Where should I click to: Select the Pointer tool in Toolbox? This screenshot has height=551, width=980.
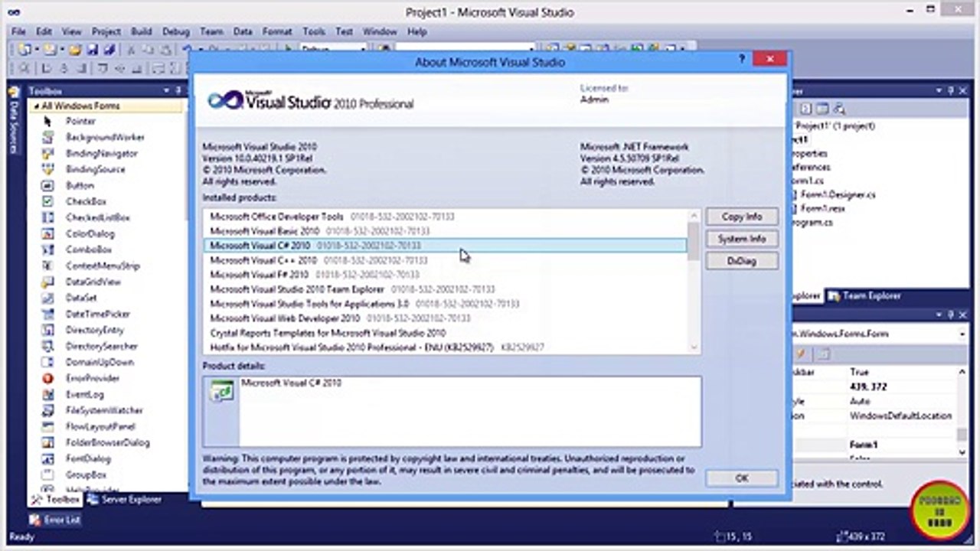[x=80, y=121]
